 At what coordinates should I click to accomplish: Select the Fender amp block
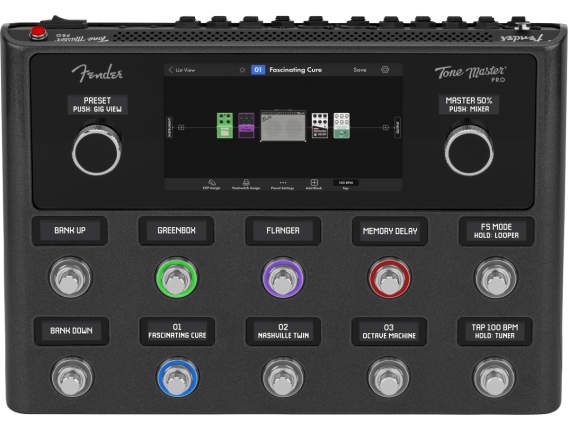tap(283, 126)
